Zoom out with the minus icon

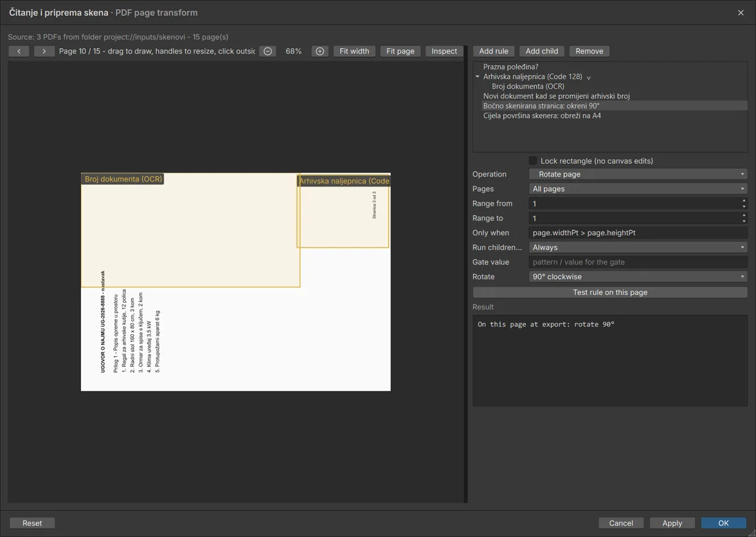pos(267,51)
